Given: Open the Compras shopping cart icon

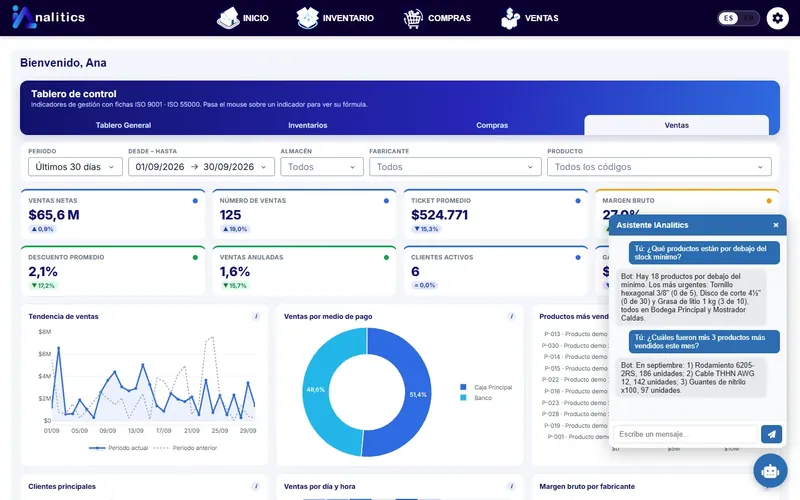Looking at the screenshot, I should pyautogui.click(x=413, y=18).
